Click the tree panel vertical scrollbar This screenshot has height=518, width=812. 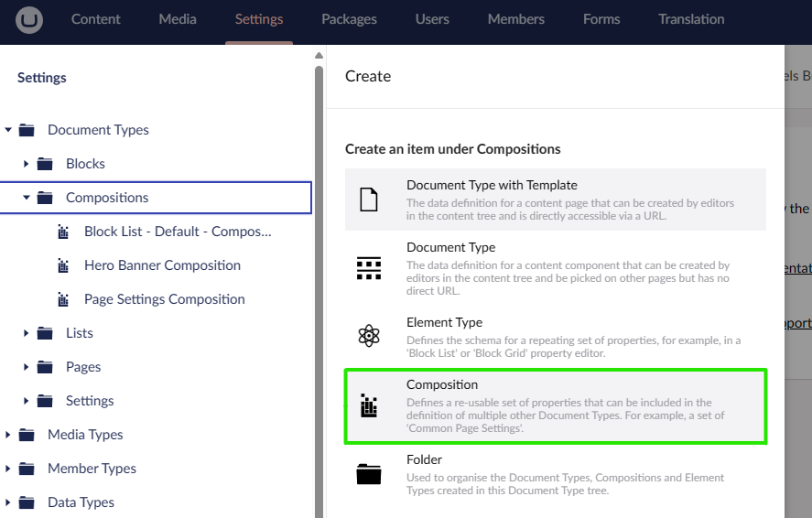click(x=319, y=291)
